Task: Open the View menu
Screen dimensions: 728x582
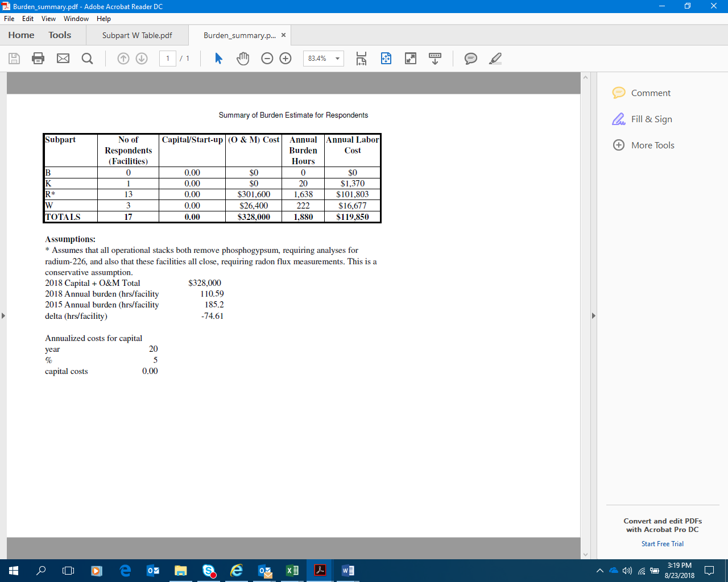Action: (48, 18)
